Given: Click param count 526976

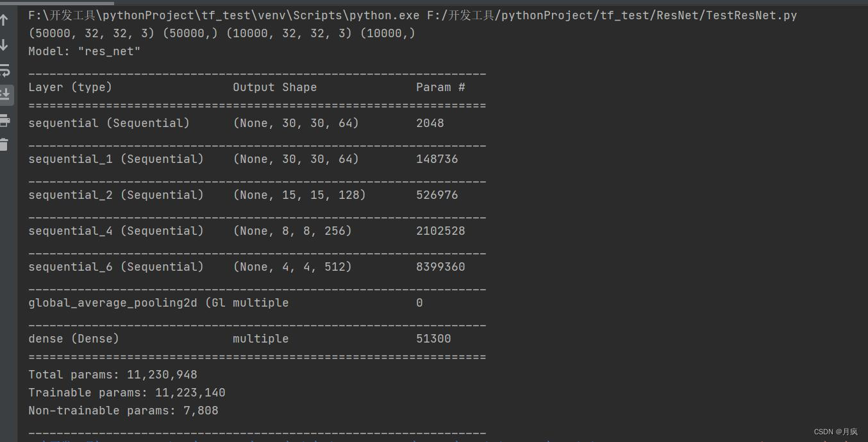Looking at the screenshot, I should [x=437, y=195].
